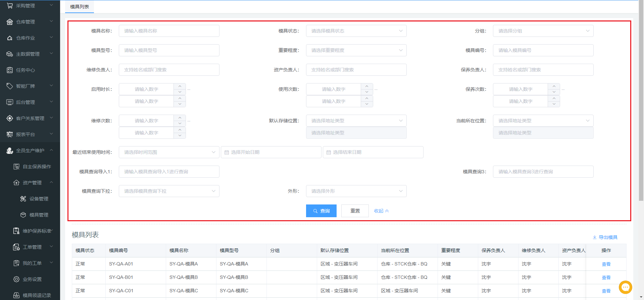Viewport: 644px width, 300px height.
Task: Click the 报表平台 chart icon
Action: tap(10, 134)
